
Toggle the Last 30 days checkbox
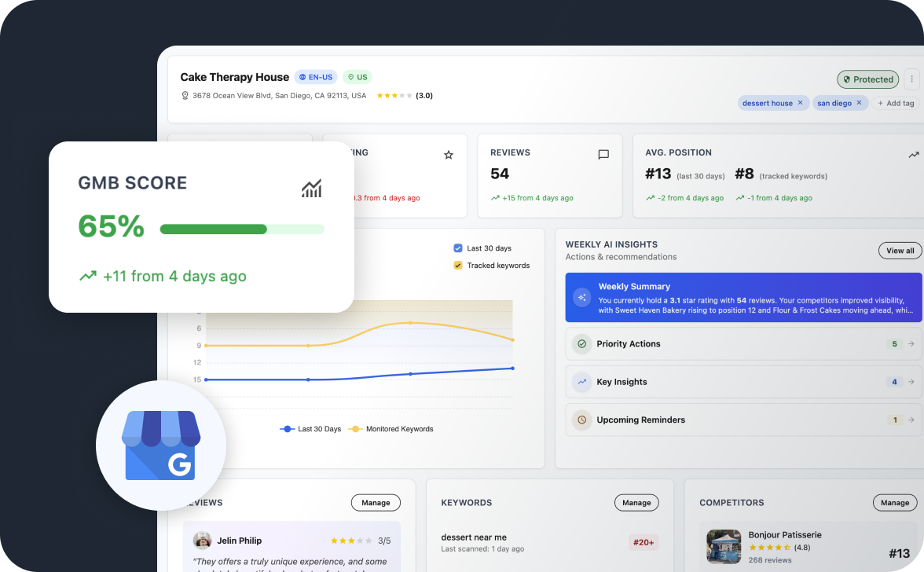[458, 248]
